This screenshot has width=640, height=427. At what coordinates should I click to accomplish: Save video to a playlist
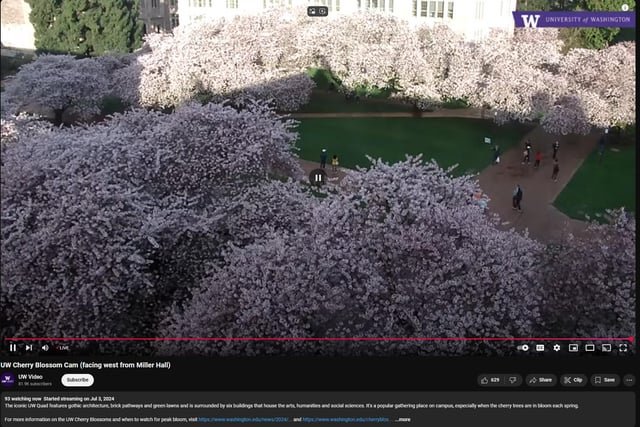click(605, 380)
